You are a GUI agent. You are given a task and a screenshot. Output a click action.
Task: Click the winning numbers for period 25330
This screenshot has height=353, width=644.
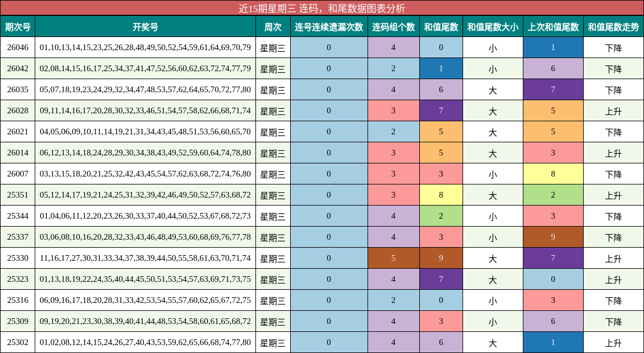pyautogui.click(x=145, y=258)
